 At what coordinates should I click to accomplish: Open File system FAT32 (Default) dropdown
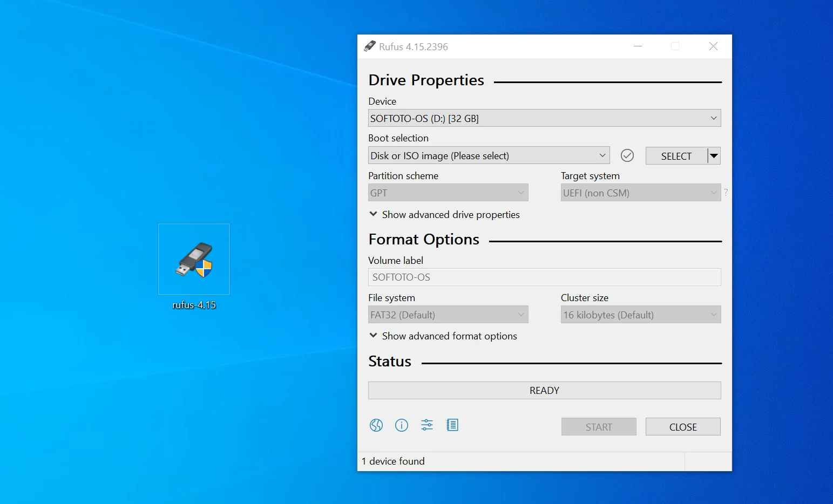tap(448, 315)
